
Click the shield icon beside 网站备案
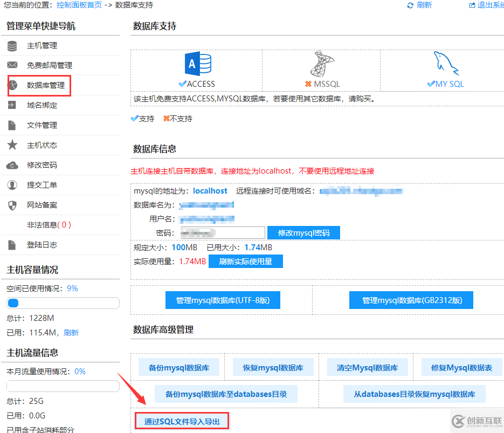click(x=12, y=205)
